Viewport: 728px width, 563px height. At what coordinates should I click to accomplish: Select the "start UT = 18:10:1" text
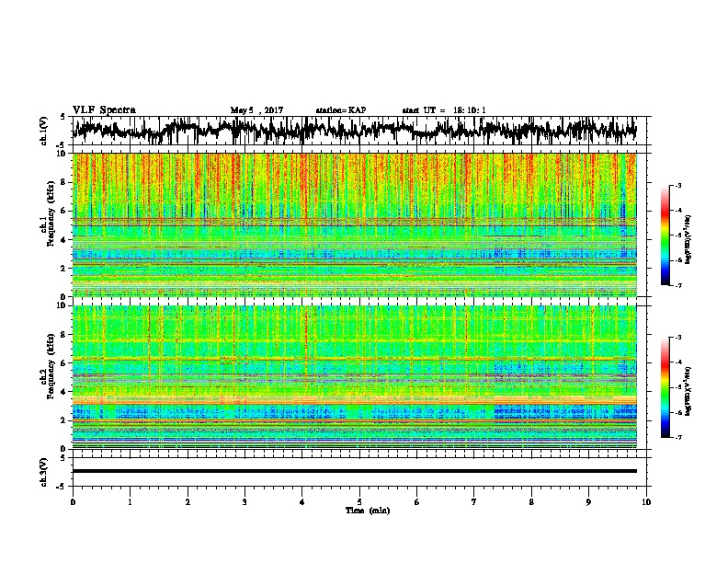tap(444, 110)
